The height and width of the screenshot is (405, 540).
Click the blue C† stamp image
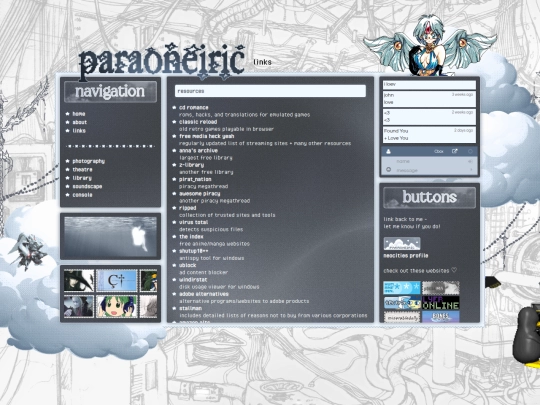[117, 281]
